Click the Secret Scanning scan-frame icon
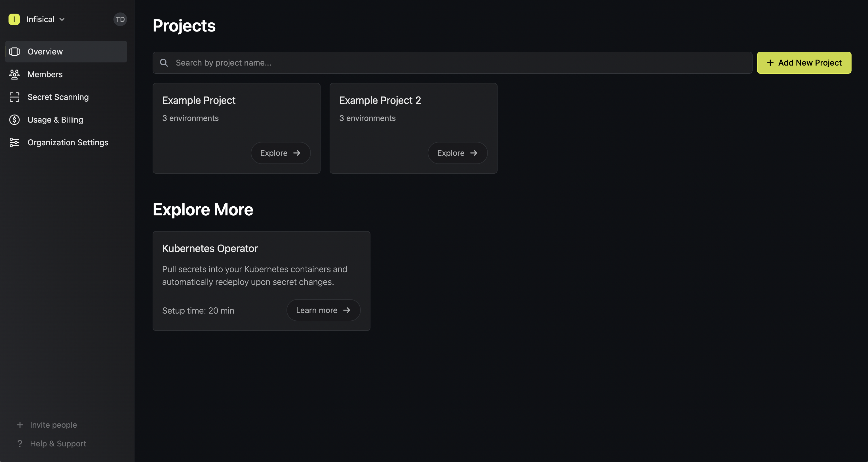Viewport: 868px width, 462px height. (14, 97)
